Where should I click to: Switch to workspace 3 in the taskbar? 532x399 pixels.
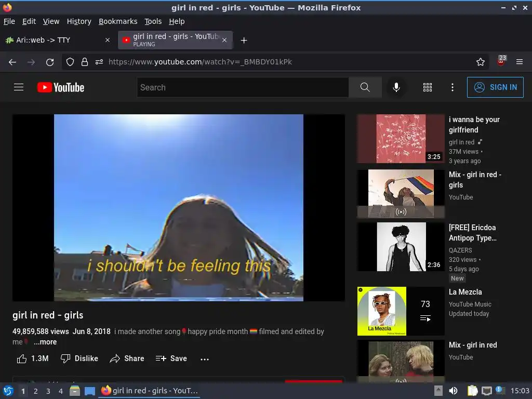tap(48, 391)
